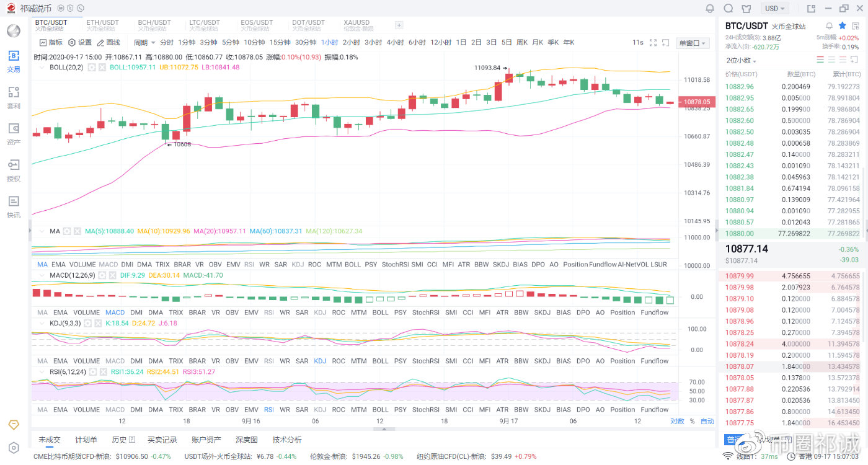The width and height of the screenshot is (868, 465).
Task: Open the 套利 arbitrage sidebar icon
Action: 14,97
